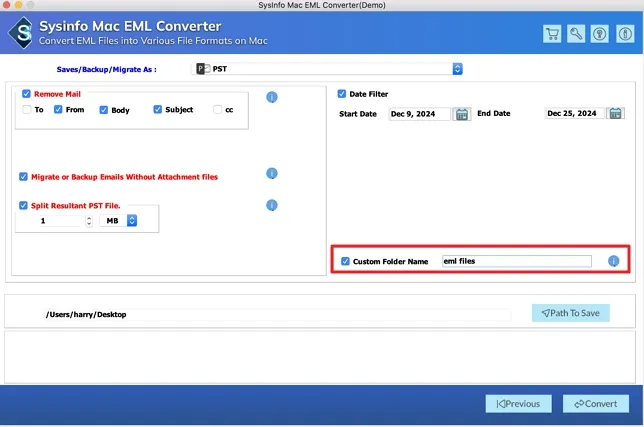Click the Previous button
The height and width of the screenshot is (427, 644).
coord(518,404)
